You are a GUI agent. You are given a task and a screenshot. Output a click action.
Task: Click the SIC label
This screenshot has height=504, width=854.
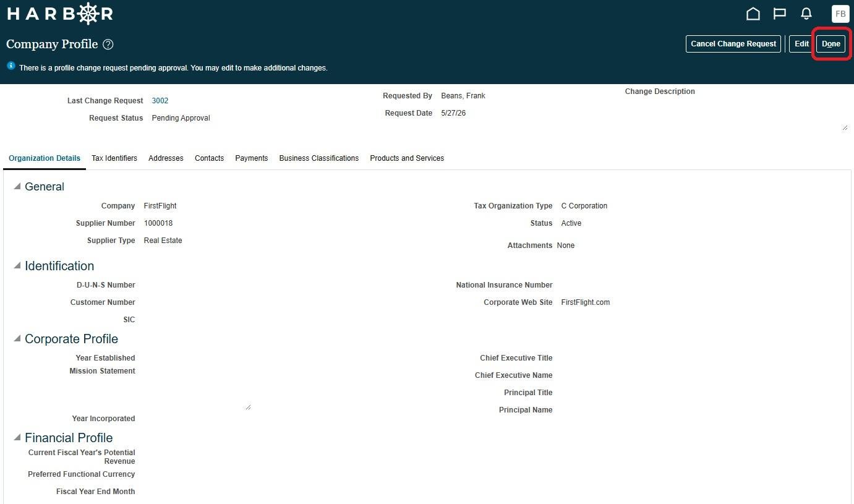tap(129, 320)
